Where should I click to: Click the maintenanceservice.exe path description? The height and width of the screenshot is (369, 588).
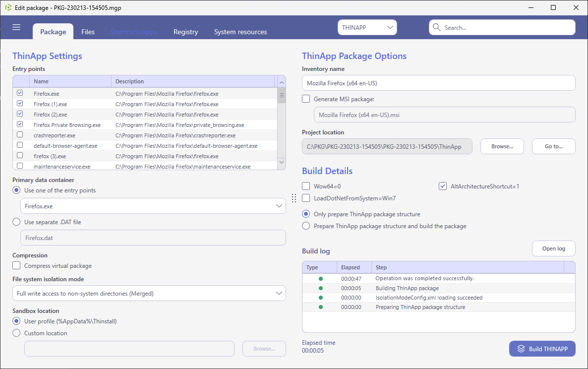(x=183, y=167)
